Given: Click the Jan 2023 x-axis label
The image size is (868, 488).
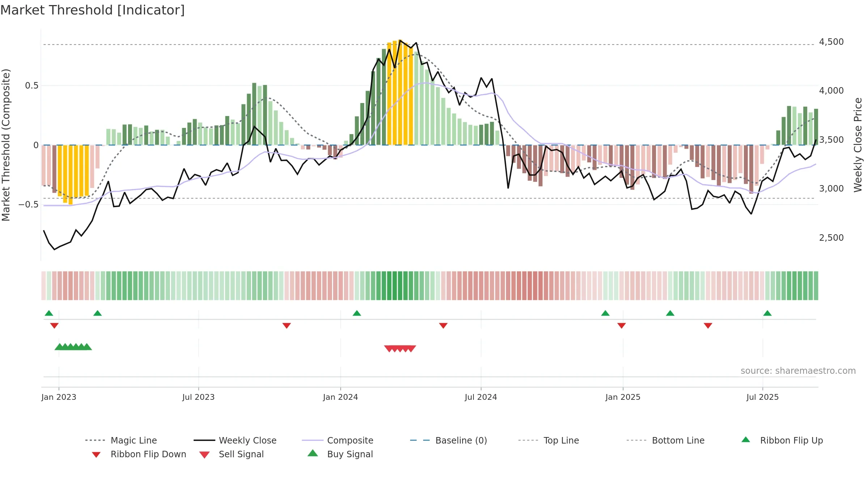Looking at the screenshot, I should tap(59, 397).
